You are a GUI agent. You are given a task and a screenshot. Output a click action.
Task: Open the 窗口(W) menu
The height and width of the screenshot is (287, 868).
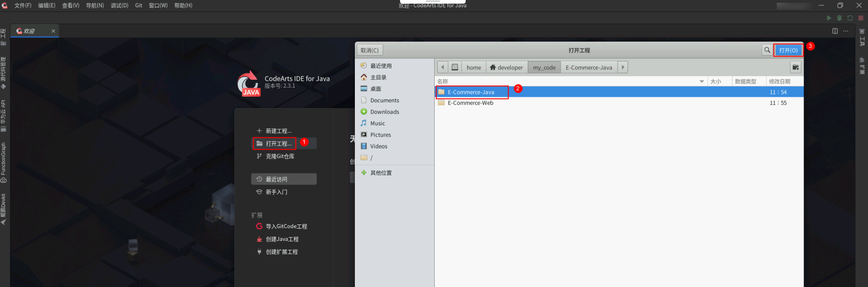pyautogui.click(x=158, y=5)
